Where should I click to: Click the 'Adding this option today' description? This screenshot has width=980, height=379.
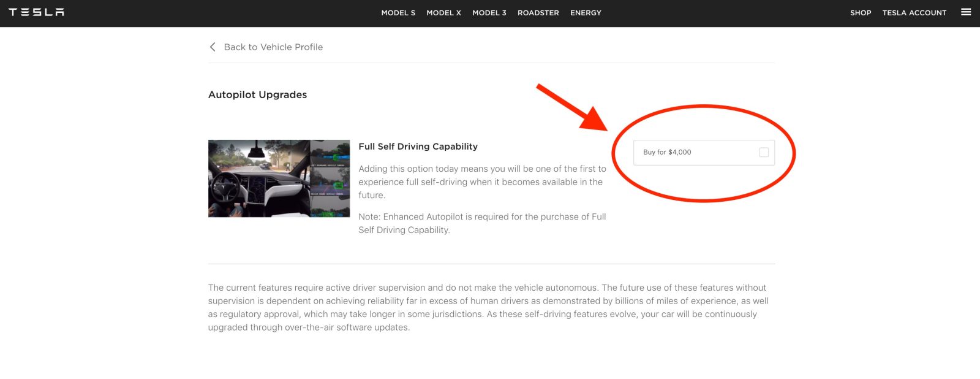(482, 182)
